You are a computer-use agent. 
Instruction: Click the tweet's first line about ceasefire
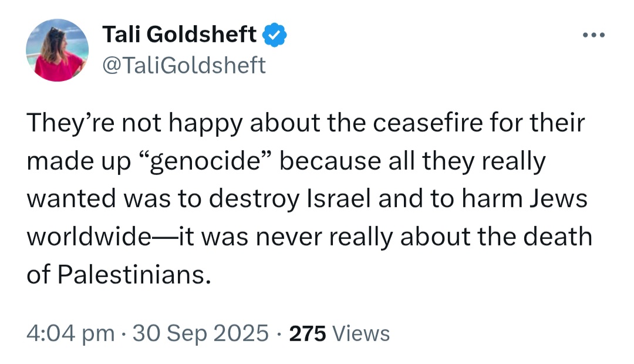pos(306,123)
